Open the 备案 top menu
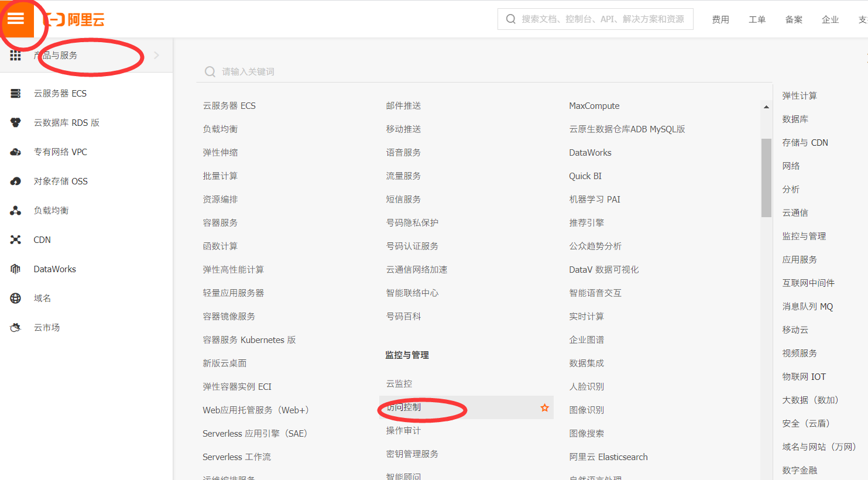 [794, 20]
